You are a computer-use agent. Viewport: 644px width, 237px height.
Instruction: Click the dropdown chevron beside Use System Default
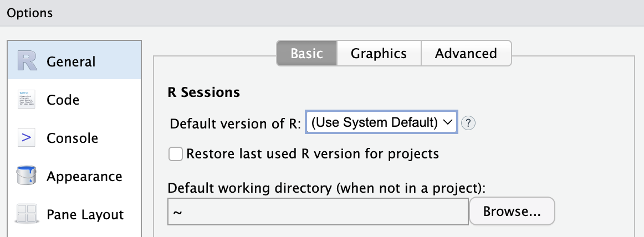click(x=448, y=122)
